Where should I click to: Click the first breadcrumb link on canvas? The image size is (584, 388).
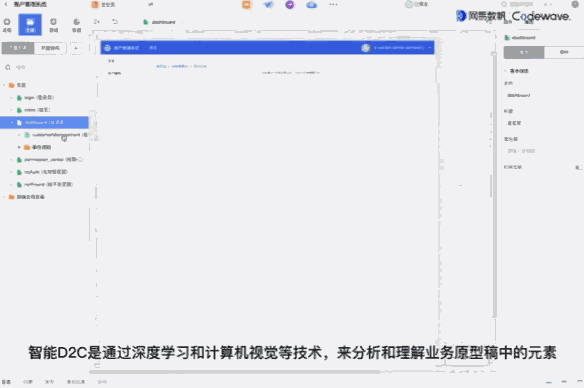click(161, 66)
